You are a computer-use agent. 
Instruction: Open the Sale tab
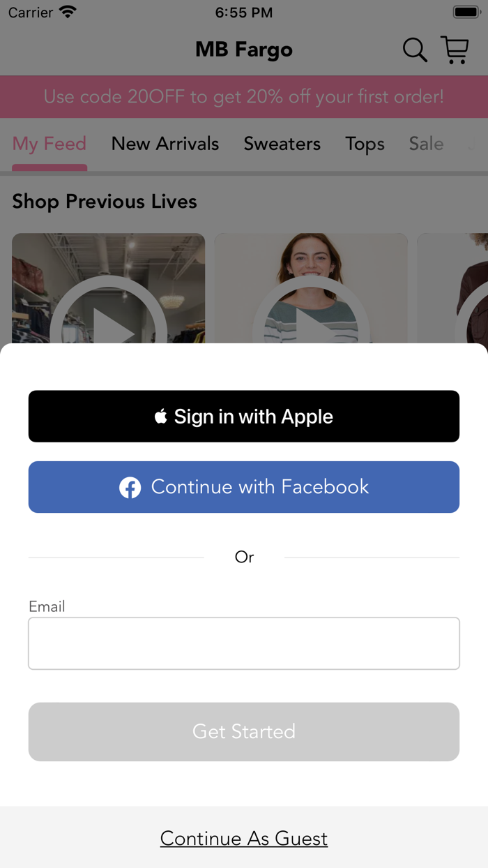[x=426, y=144]
